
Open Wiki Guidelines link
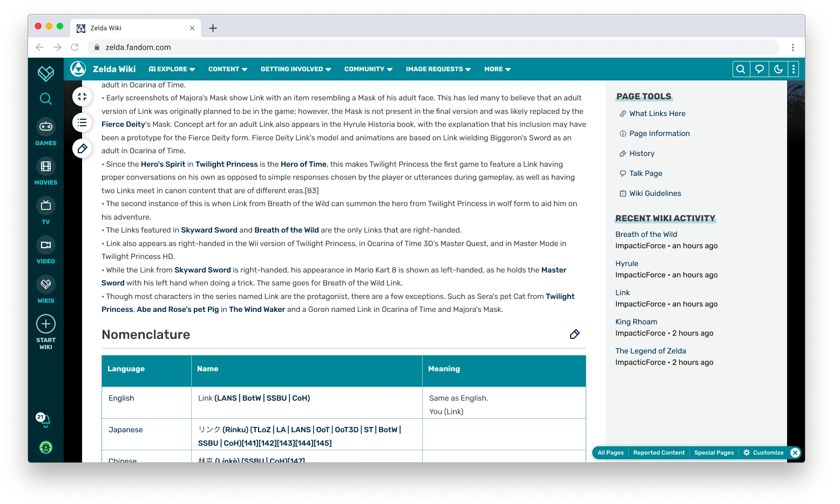[655, 193]
